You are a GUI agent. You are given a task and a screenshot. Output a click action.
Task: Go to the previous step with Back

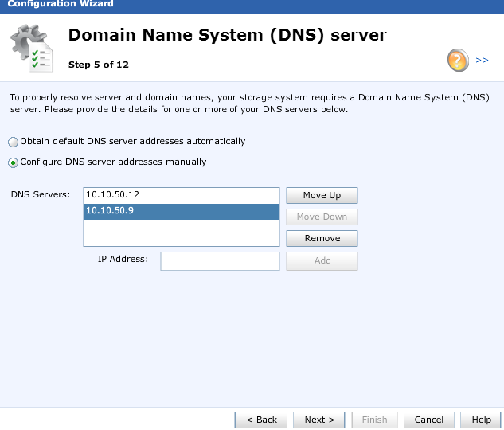click(261, 420)
